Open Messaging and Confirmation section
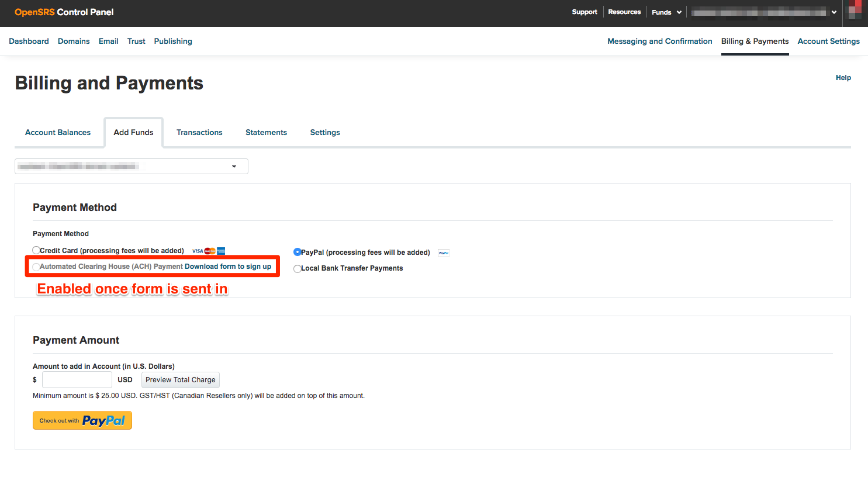 660,41
